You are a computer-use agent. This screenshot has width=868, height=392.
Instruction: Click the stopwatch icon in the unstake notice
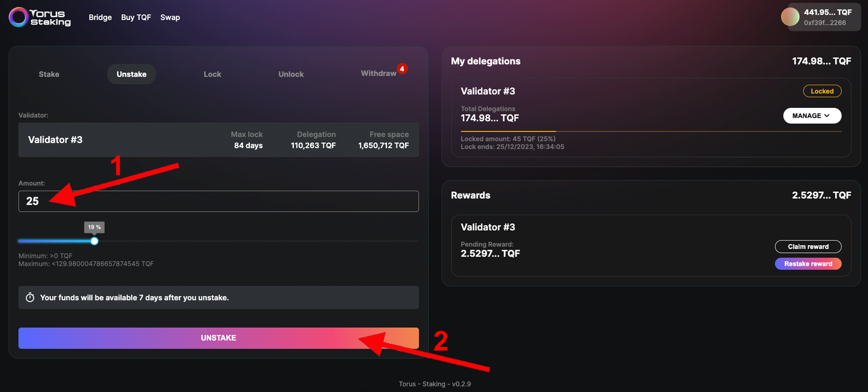click(30, 298)
